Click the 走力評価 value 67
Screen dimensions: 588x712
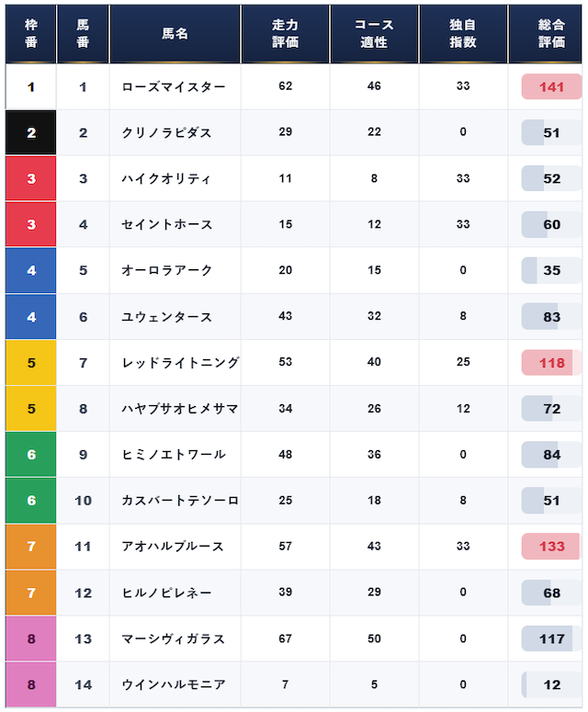point(285,639)
